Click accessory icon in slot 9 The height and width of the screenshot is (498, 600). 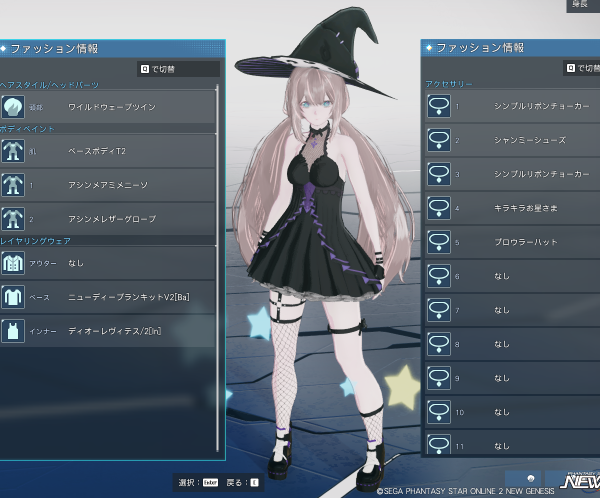pos(439,378)
